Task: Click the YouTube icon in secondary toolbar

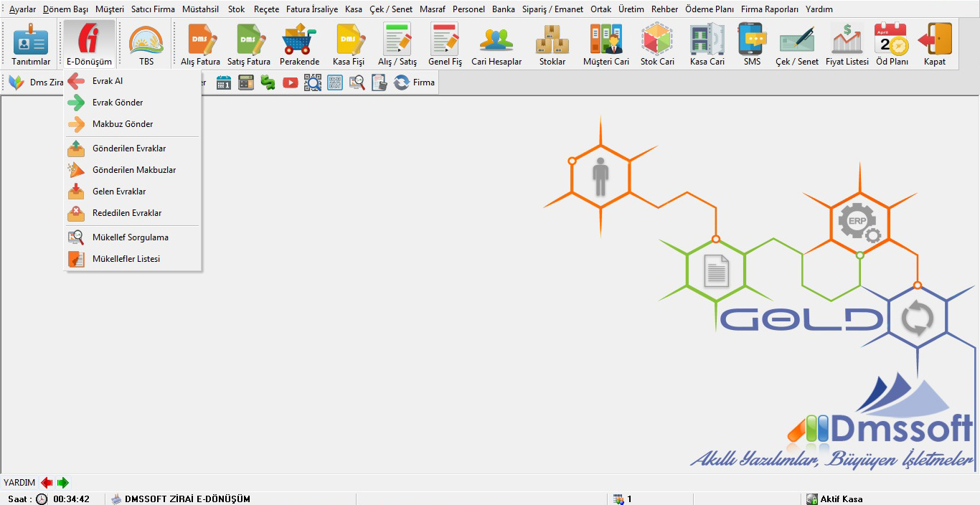Action: pyautogui.click(x=290, y=82)
